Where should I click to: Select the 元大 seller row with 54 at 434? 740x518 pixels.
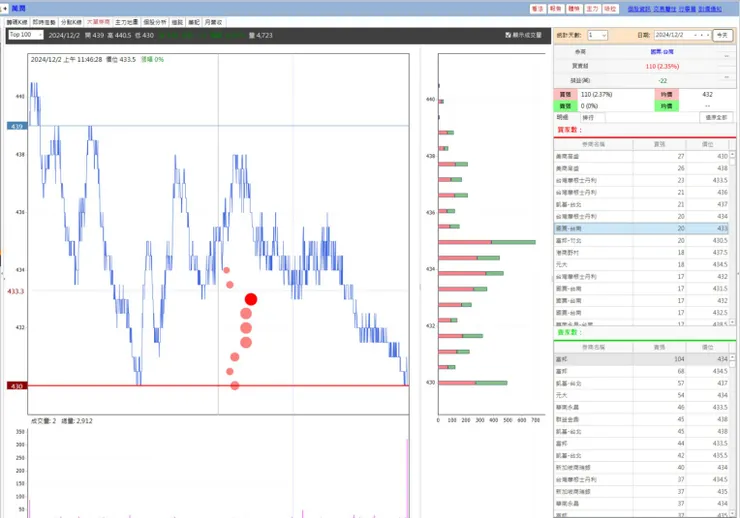(641, 395)
